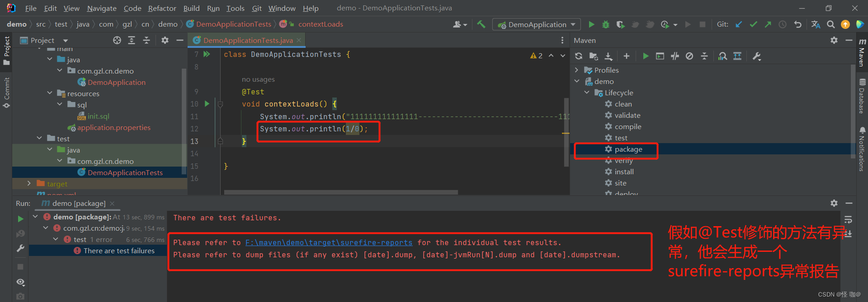Viewport: 868px width, 302px height.
Task: Open Maven panel gear options
Action: (x=834, y=40)
